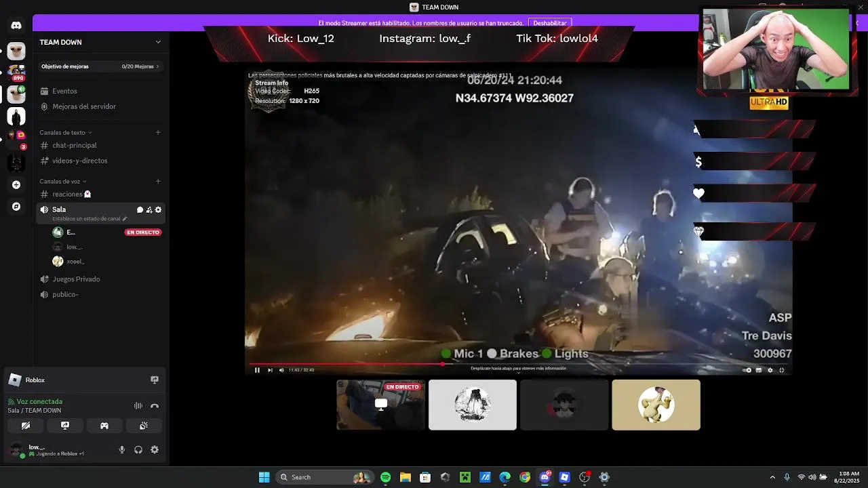The width and height of the screenshot is (868, 488).
Task: Open the discover servers compass icon
Action: 16,206
